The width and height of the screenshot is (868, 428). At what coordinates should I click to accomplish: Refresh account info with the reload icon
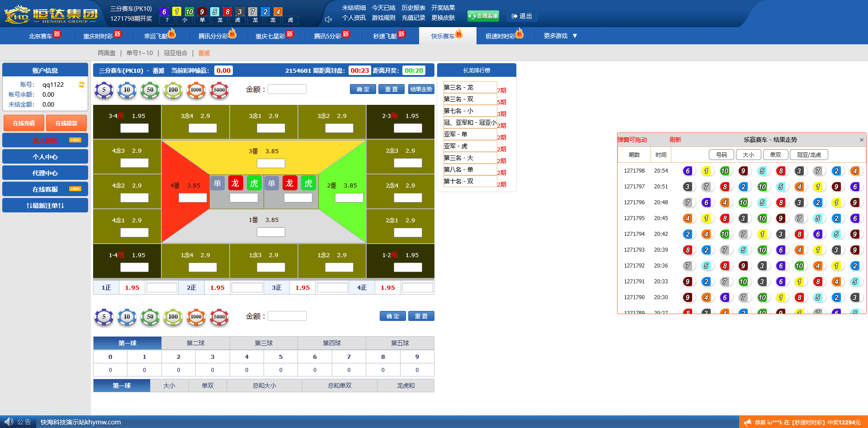coord(81,85)
